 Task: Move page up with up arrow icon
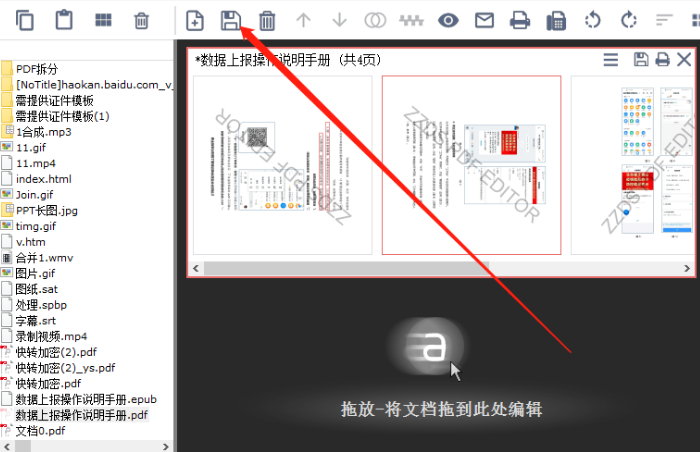click(304, 20)
